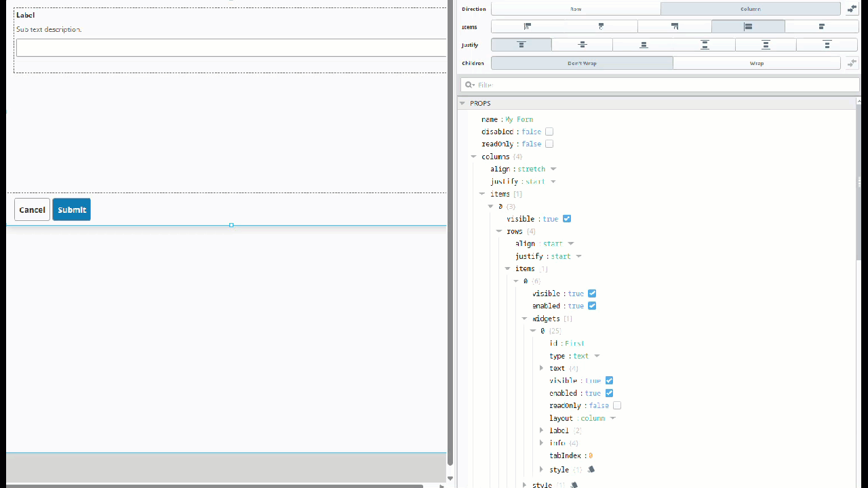Screen dimensions: 868x488
Task: Click the name value 'My Form'
Action: click(x=519, y=119)
